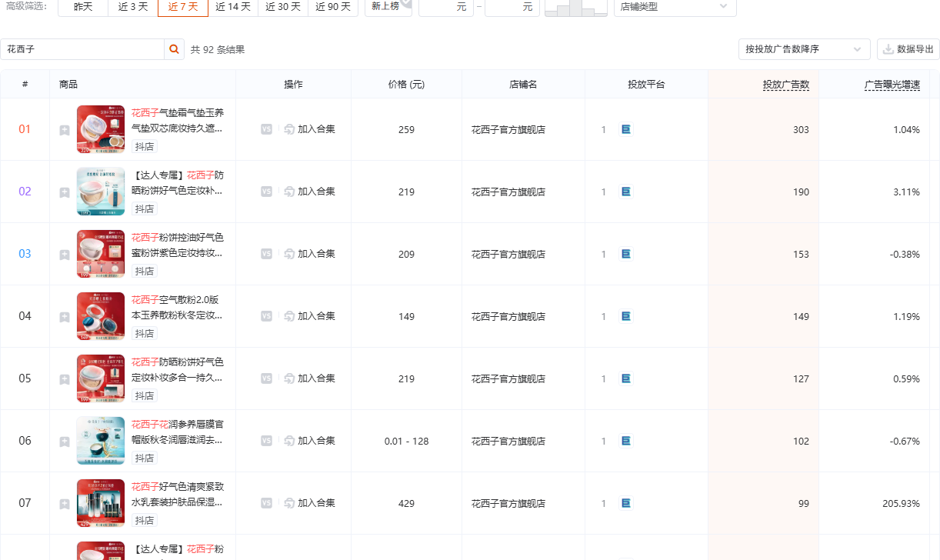Open product title 花西子好气色清爽紧致
940x560 pixels.
(x=178, y=495)
